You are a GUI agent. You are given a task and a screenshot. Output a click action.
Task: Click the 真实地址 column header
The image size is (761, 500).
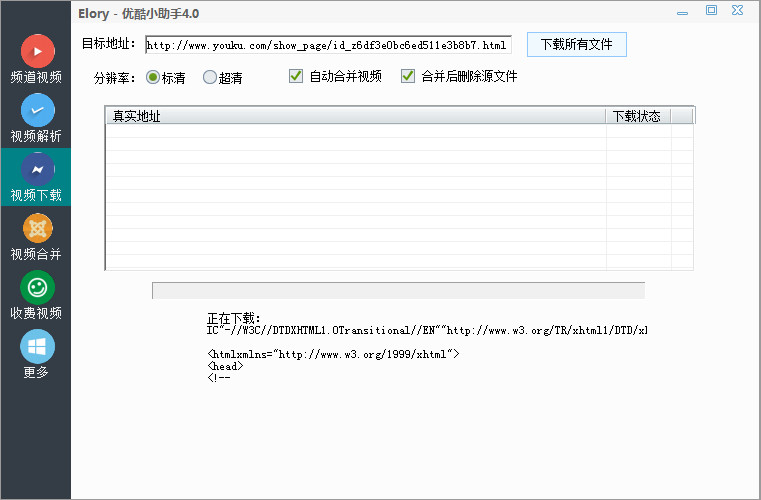[x=355, y=116]
